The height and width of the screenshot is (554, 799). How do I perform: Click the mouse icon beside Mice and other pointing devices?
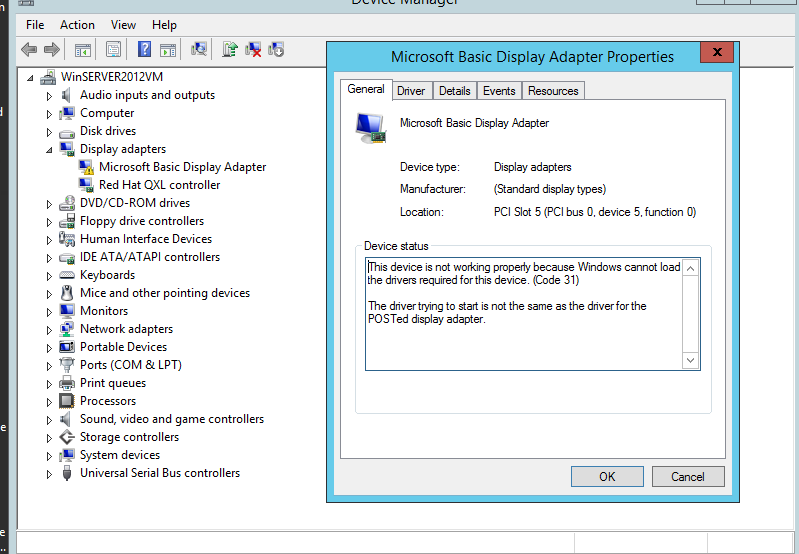67,293
